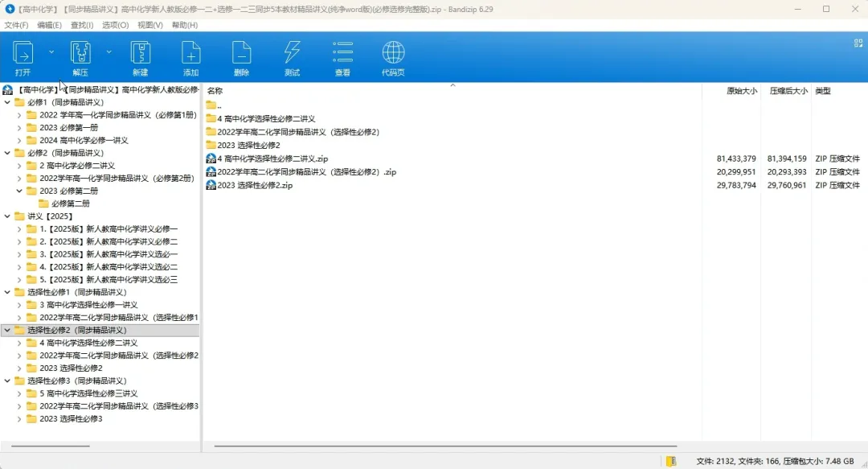Select 2023 必修第一册 in the tree

click(68, 127)
